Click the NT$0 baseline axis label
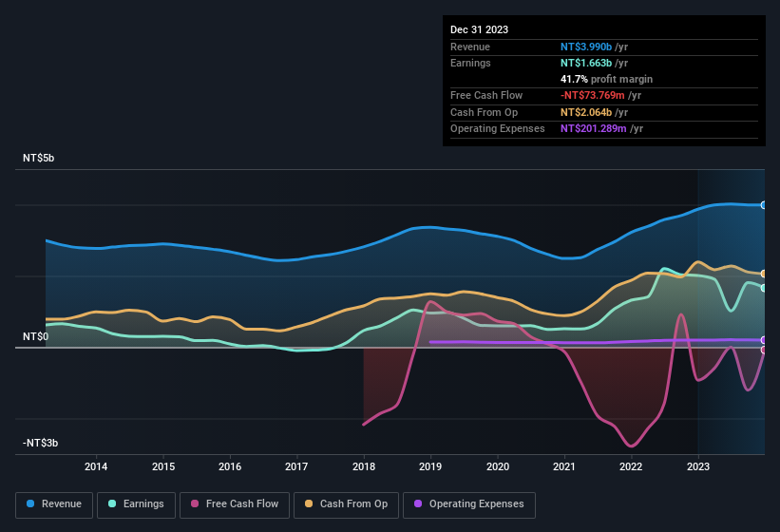Viewport: 780px width, 532px height. pyautogui.click(x=36, y=337)
